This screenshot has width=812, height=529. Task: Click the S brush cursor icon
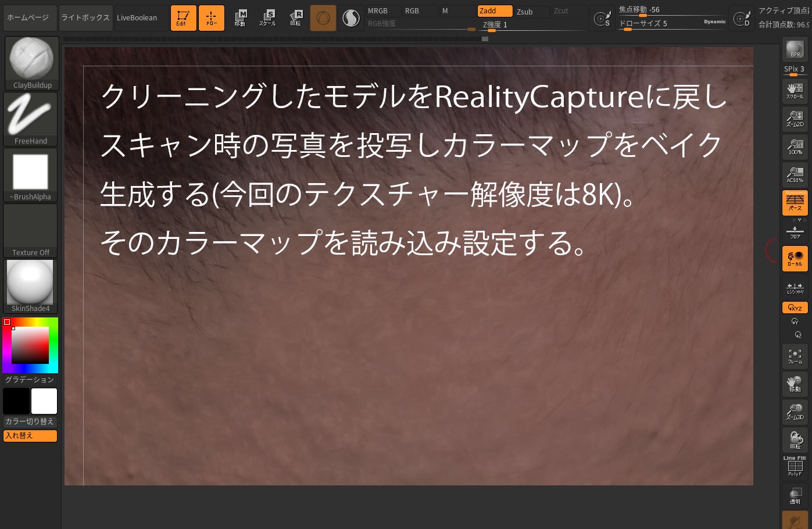(603, 18)
